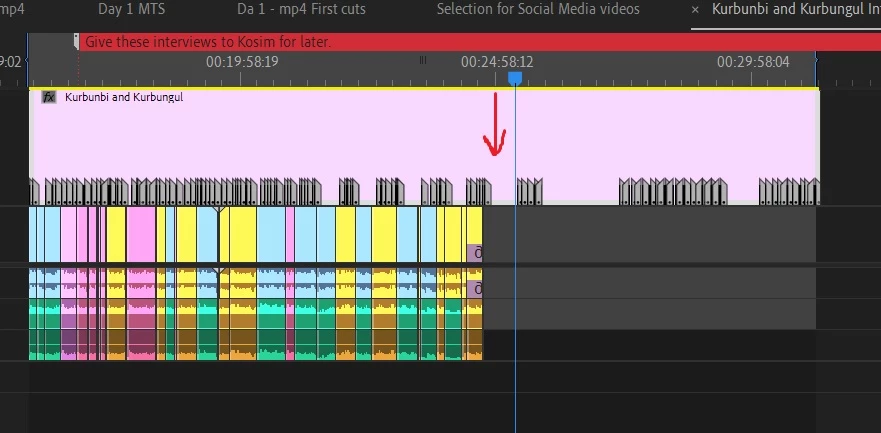Click the purple badge on last audio clip
Image resolution: width=881 pixels, height=433 pixels.
point(475,289)
